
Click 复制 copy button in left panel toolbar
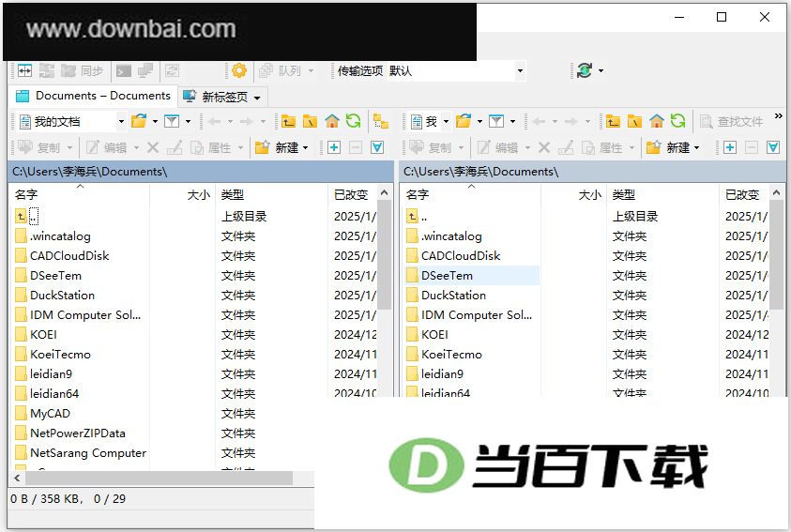38,147
